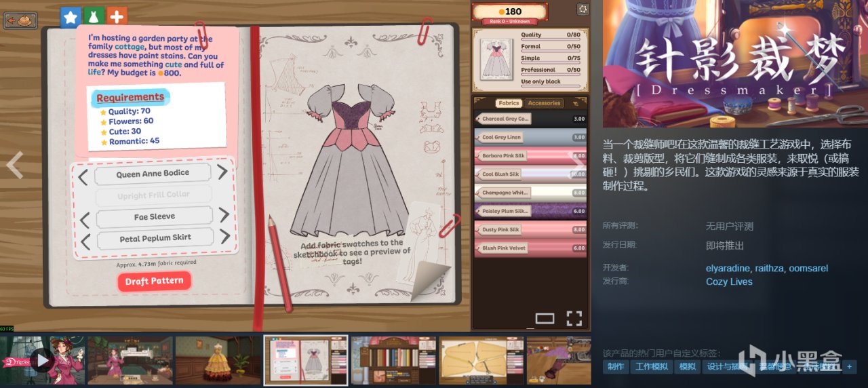Select previous sleeve style left of Fae Sleeve
The image size is (868, 388).
84,220
